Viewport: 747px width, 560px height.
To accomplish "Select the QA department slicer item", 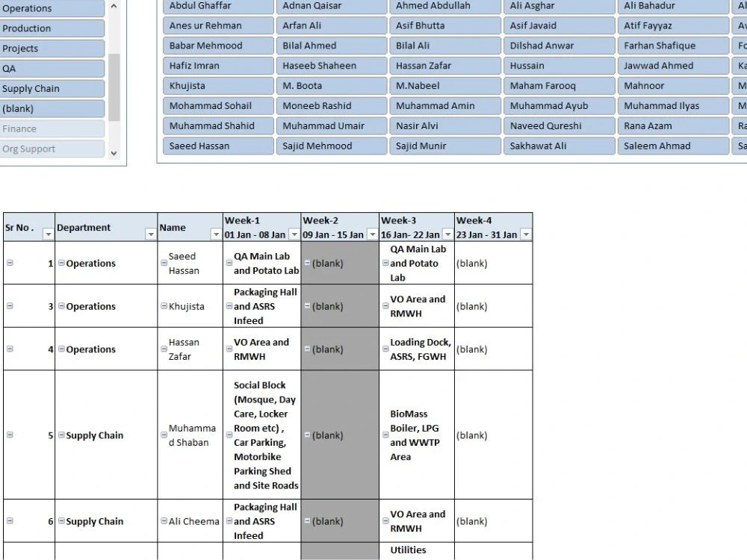I will pyautogui.click(x=52, y=68).
